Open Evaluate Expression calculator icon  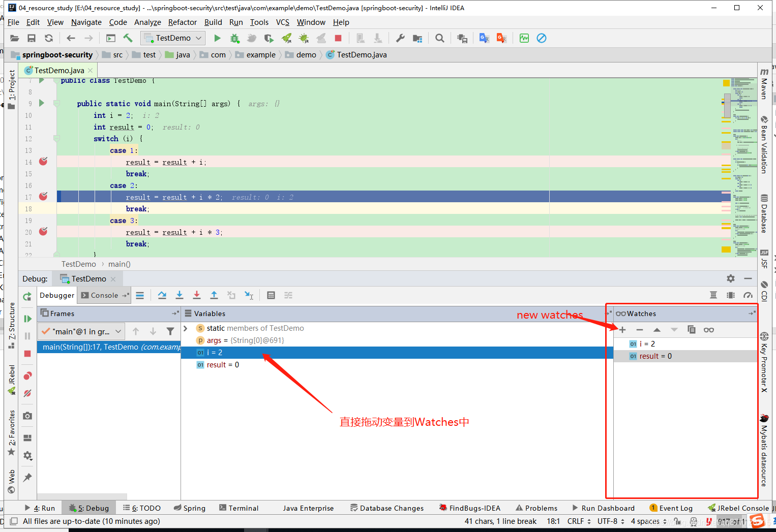click(x=271, y=295)
